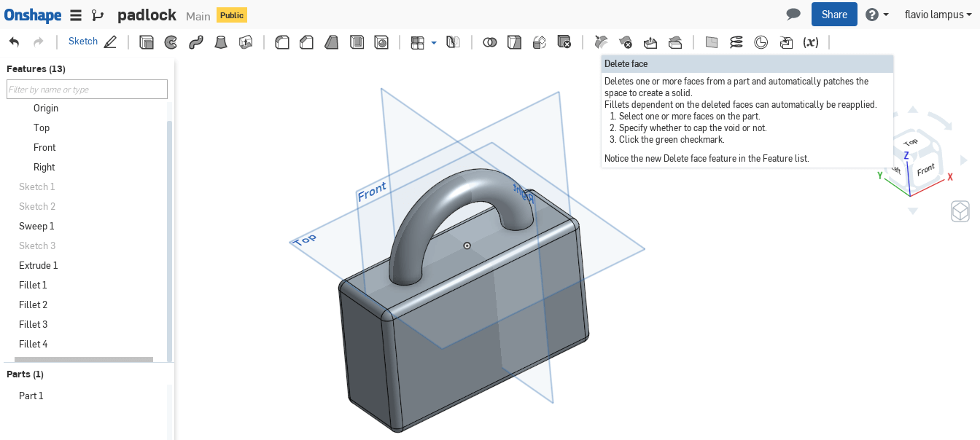
Task: Open the view cube display options icon
Action: tap(960, 211)
